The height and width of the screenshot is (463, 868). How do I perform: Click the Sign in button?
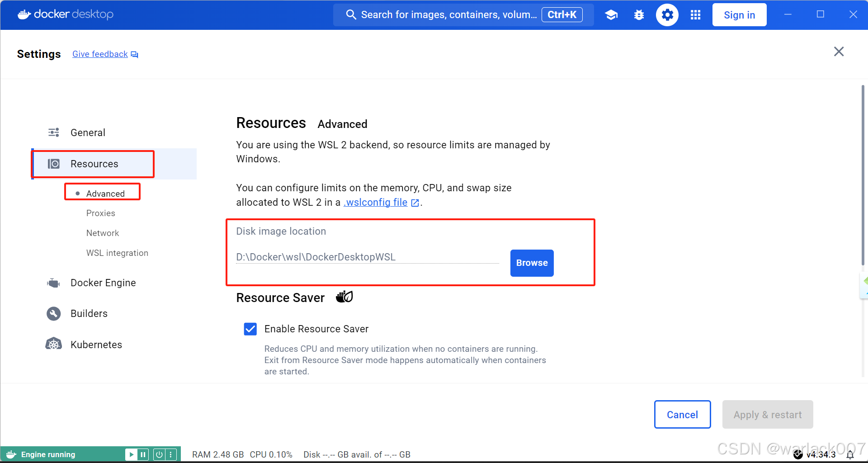[739, 15]
